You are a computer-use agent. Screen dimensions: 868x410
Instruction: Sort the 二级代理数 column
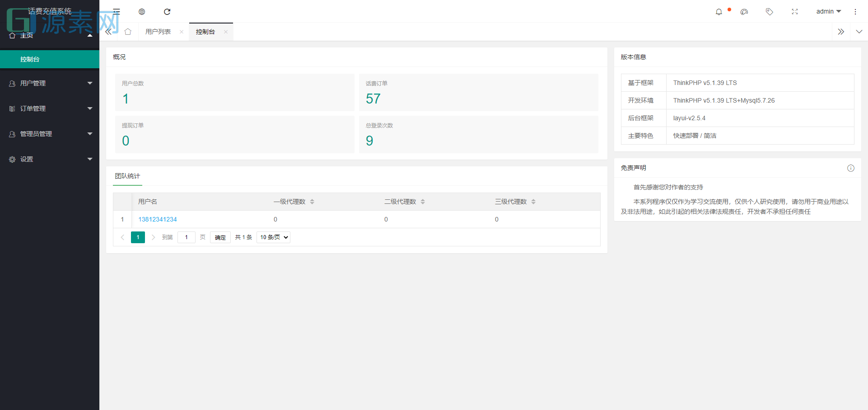coord(423,201)
